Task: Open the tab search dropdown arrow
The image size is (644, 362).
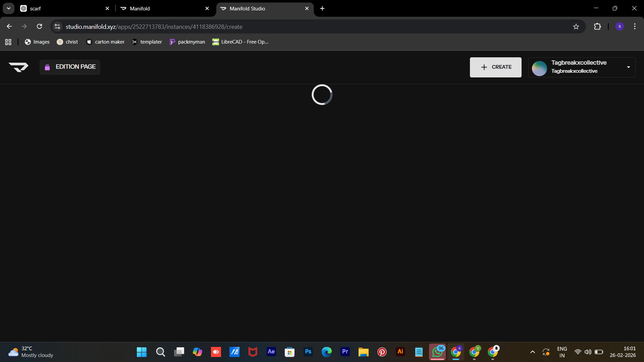Action: tap(9, 8)
